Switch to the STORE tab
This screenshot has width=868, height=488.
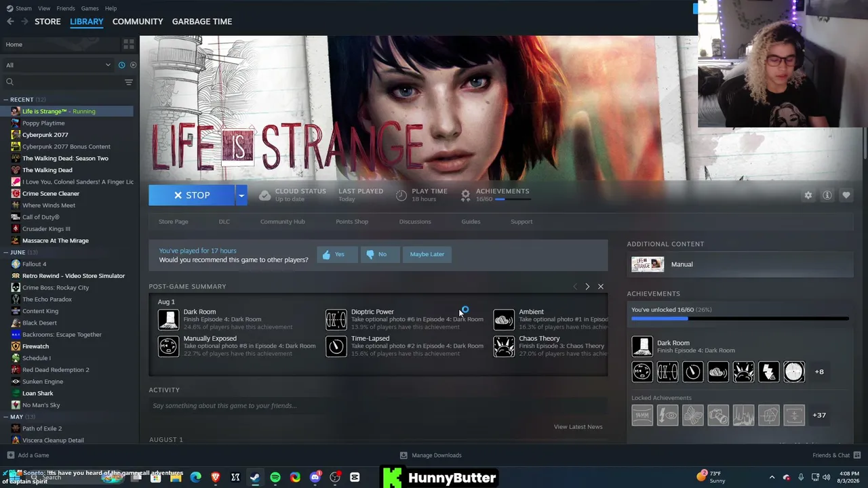tap(47, 22)
